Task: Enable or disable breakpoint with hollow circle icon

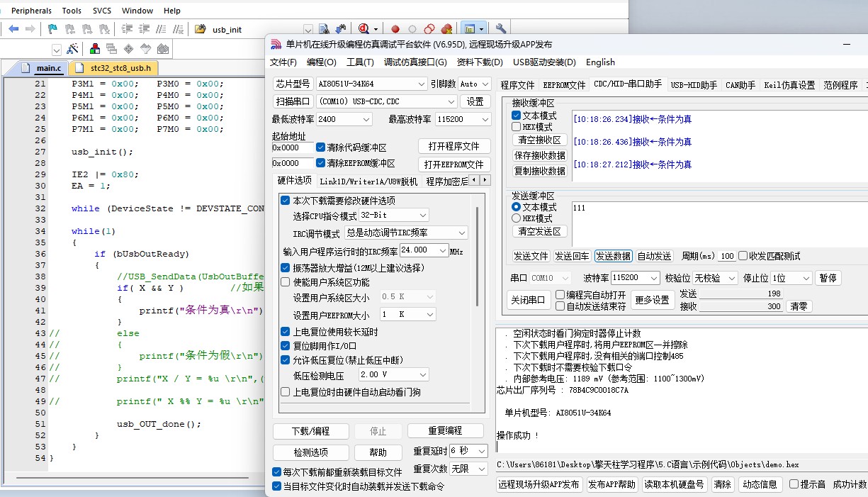Action: coord(412,29)
